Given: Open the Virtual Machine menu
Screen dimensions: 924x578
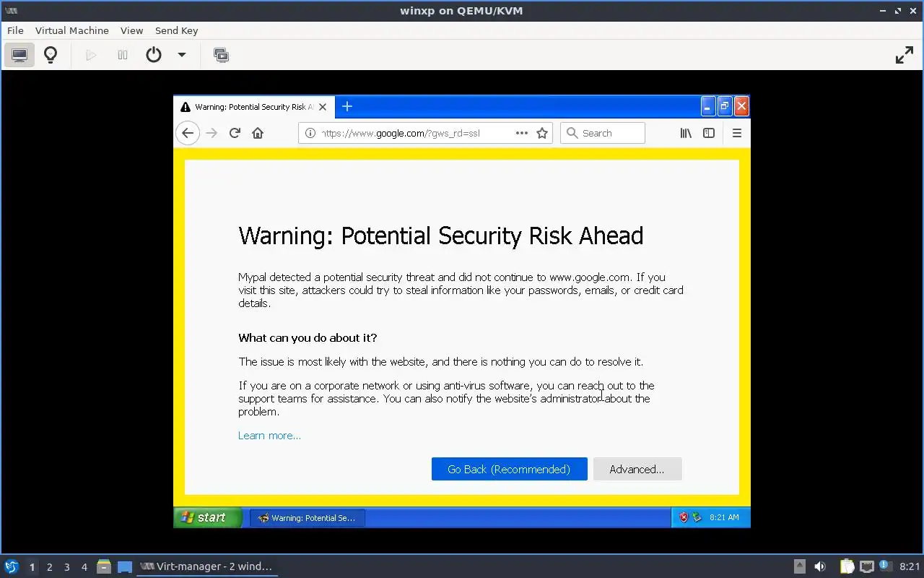Looking at the screenshot, I should 71,30.
